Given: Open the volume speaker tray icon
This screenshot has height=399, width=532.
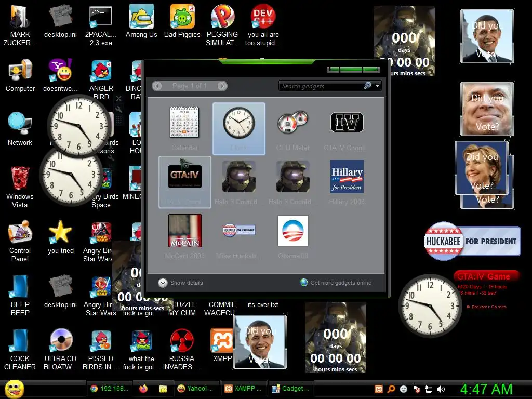Looking at the screenshot, I should coord(441,389).
